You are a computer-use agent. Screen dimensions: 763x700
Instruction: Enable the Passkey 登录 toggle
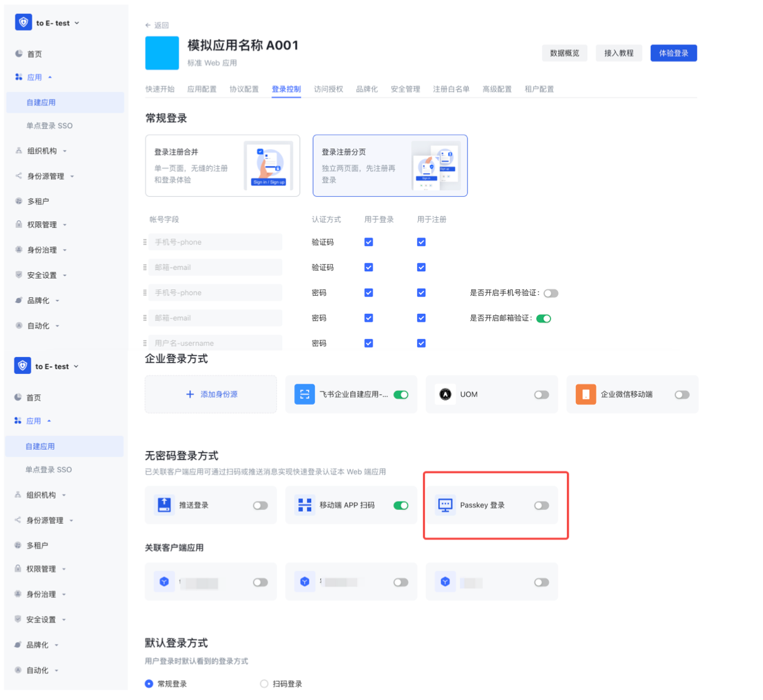click(542, 505)
